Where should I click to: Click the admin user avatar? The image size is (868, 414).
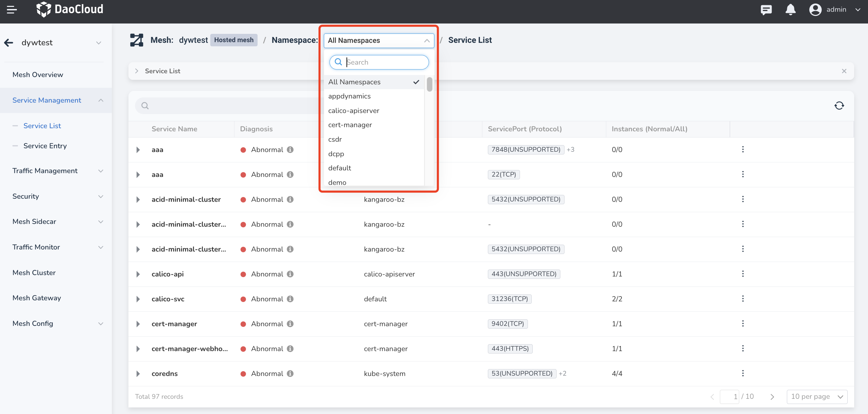pos(815,10)
